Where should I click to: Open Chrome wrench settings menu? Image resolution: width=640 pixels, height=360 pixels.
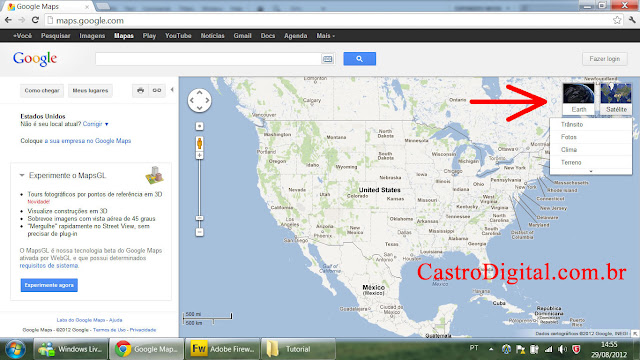coord(632,20)
